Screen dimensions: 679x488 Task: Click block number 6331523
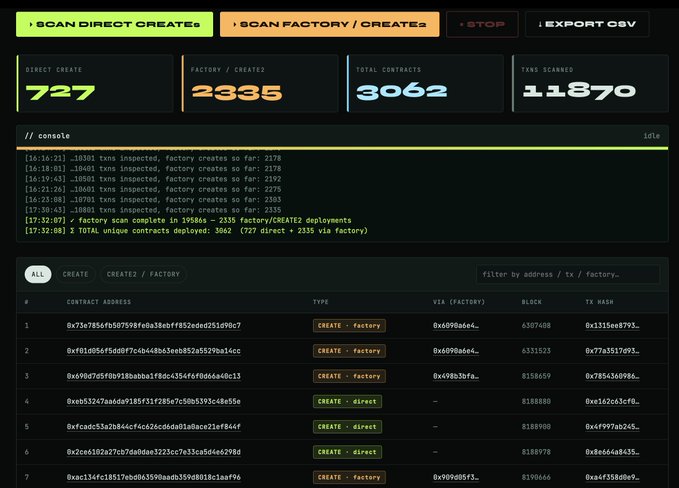[536, 351]
